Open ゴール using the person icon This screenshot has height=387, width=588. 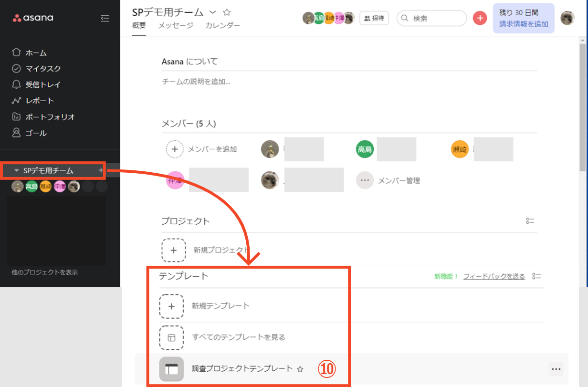(x=17, y=133)
